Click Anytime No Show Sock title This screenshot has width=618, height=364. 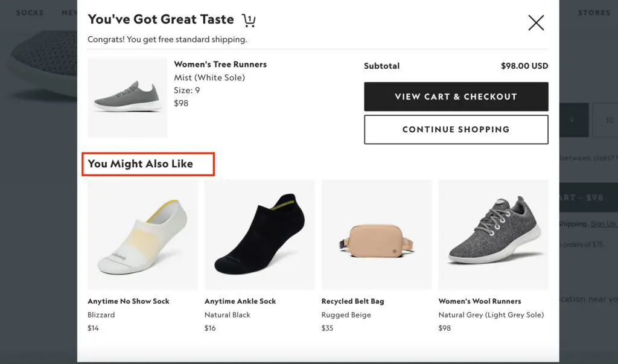coord(128,301)
